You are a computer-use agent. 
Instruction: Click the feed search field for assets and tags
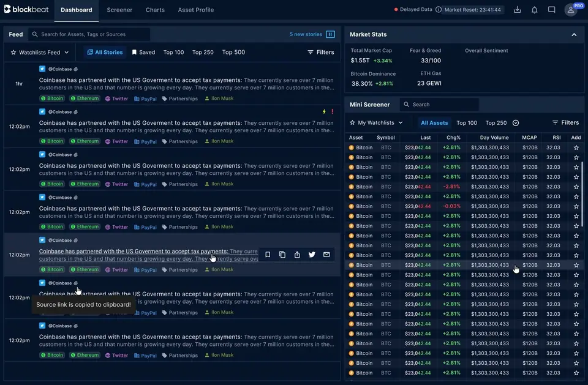(x=89, y=34)
